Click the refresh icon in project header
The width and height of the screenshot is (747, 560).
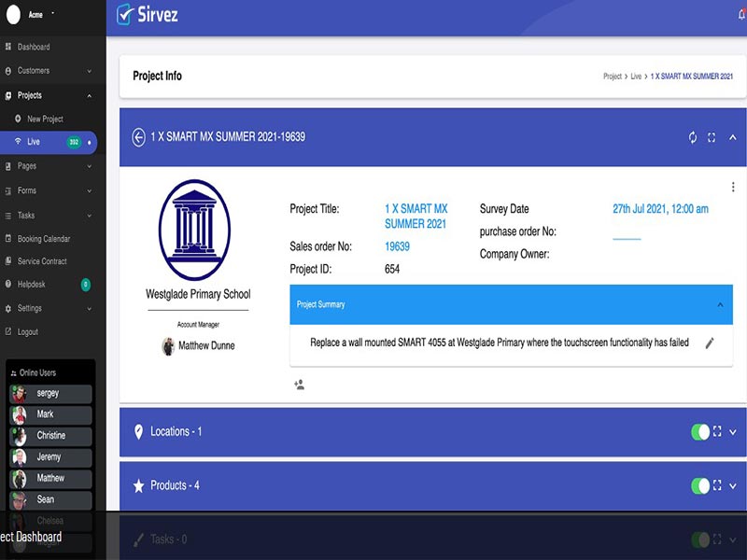click(x=693, y=137)
